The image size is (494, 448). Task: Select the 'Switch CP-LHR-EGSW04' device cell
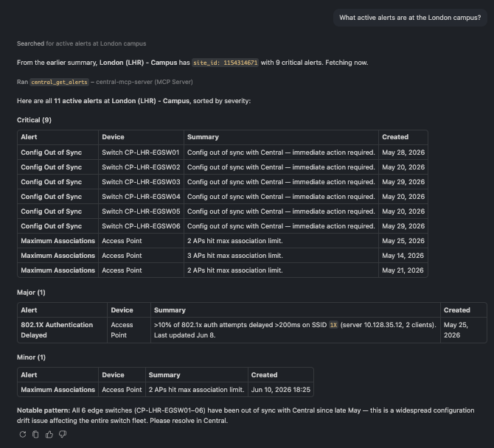141,197
